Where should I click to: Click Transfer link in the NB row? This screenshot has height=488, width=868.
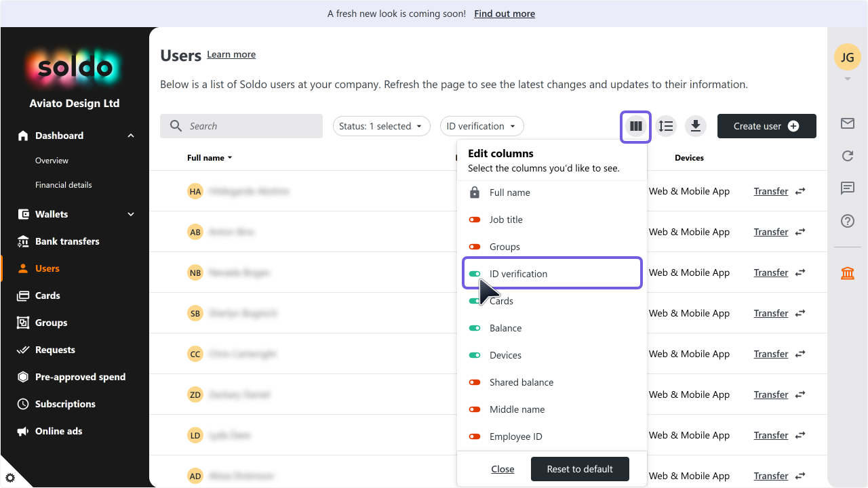coord(771,272)
